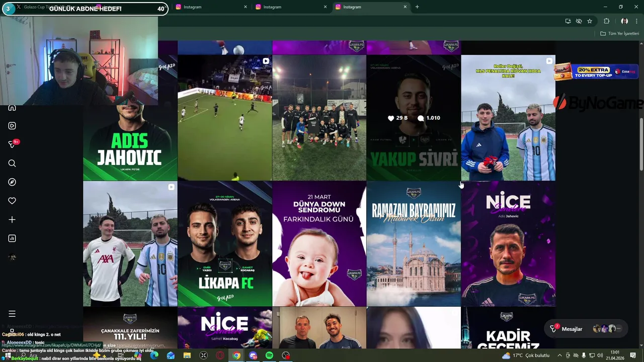This screenshot has height=362, width=644.
Task: Click the crossed-eye icon in the address bar
Action: tap(579, 21)
